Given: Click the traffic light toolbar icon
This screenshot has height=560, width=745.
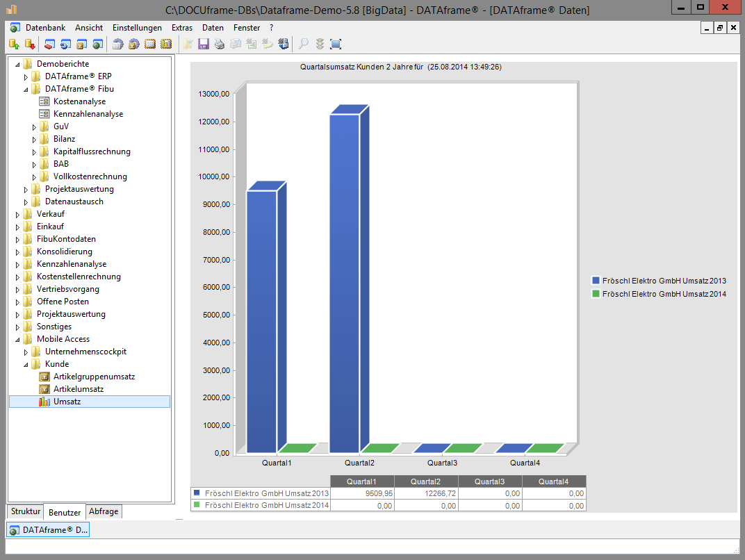Looking at the screenshot, I should (x=320, y=44).
